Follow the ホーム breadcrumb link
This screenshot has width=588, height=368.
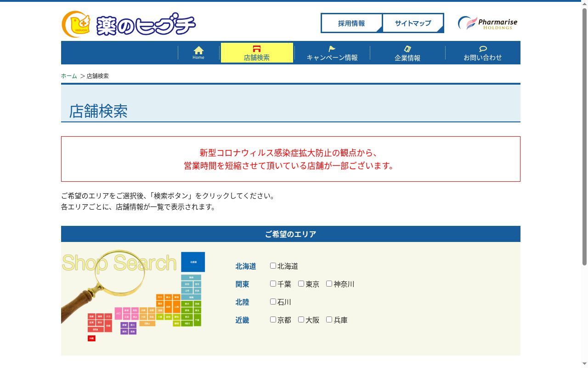point(69,76)
